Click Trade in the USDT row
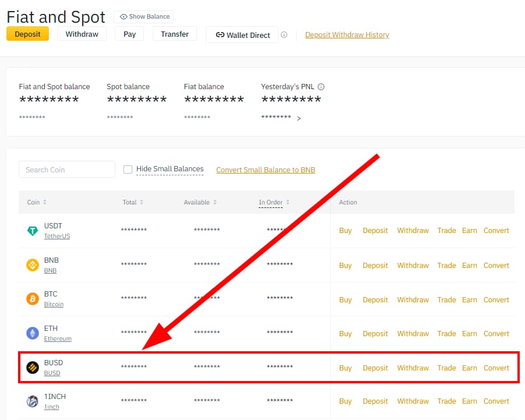The width and height of the screenshot is (525, 420). pyautogui.click(x=446, y=231)
